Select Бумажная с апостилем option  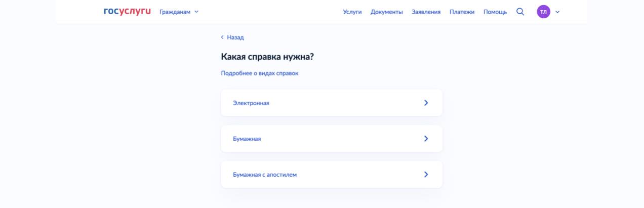pyautogui.click(x=332, y=175)
